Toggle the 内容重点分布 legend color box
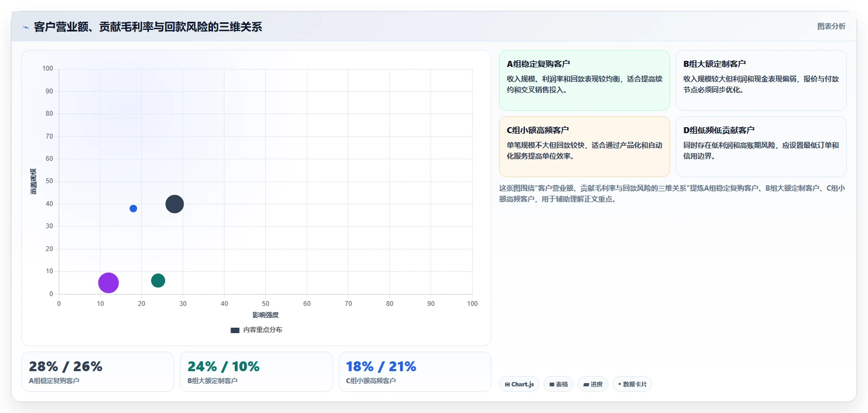Viewport: 868px width, 413px height. point(235,330)
